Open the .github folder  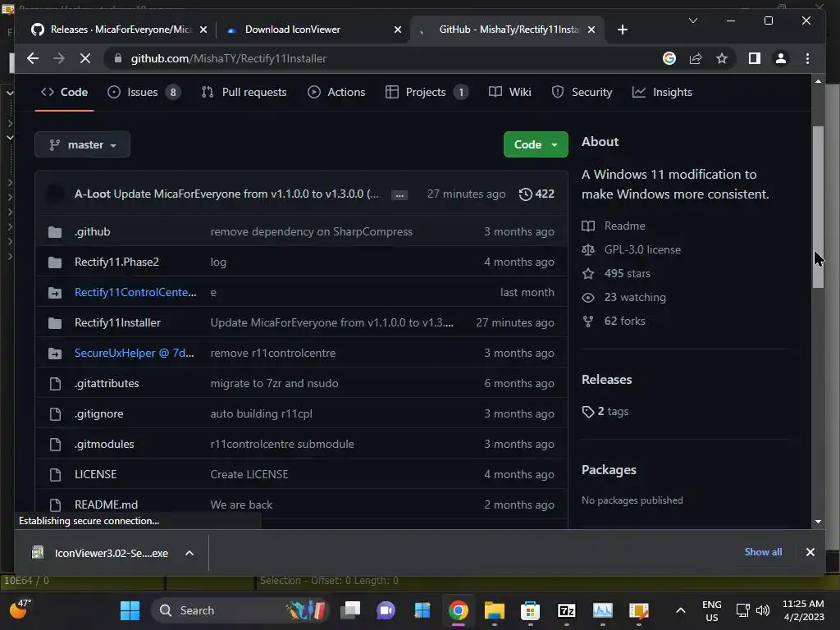click(92, 231)
